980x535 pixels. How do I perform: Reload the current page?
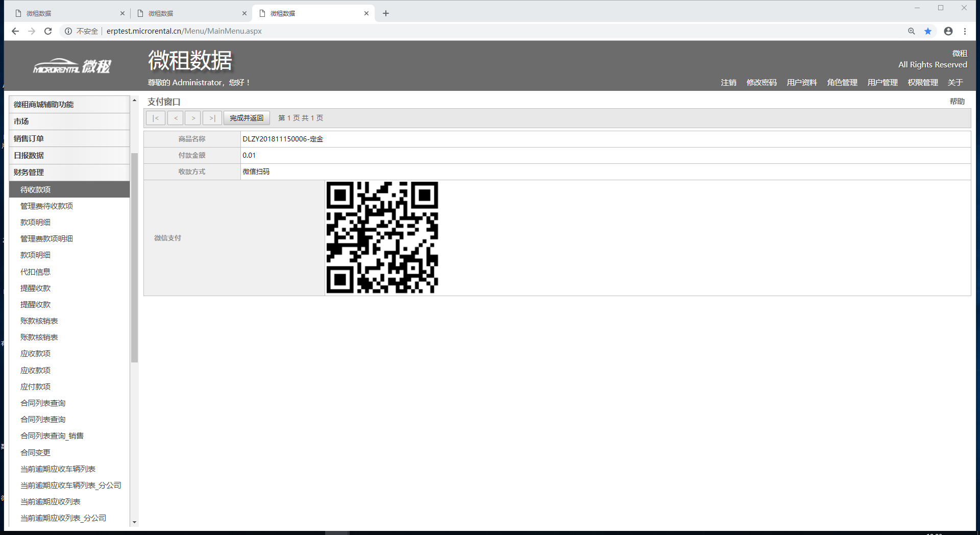(x=48, y=31)
